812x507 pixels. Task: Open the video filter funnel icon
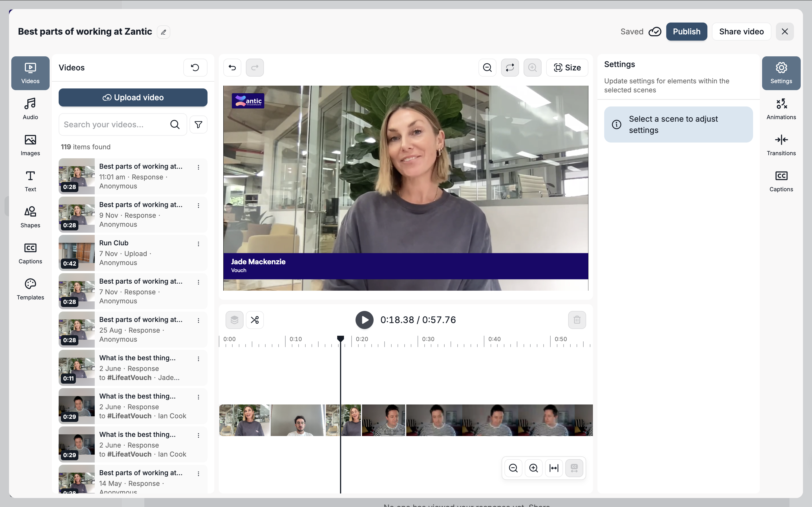(x=198, y=125)
